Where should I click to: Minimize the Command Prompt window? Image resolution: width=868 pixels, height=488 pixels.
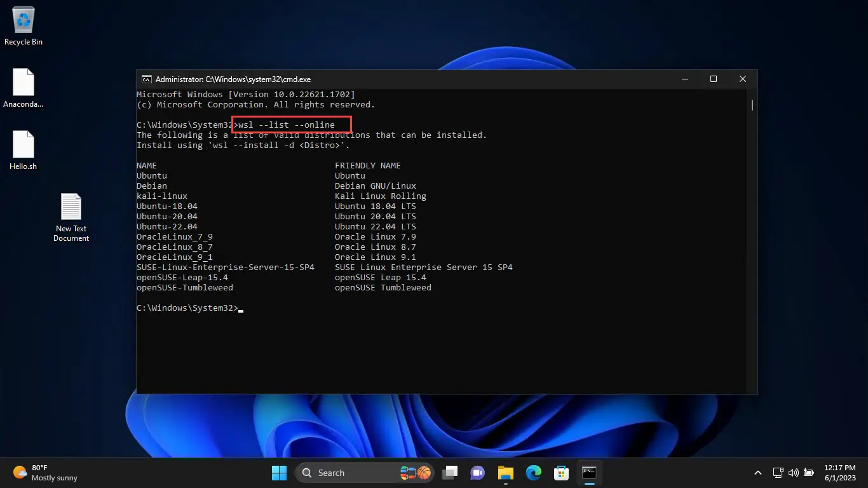685,79
